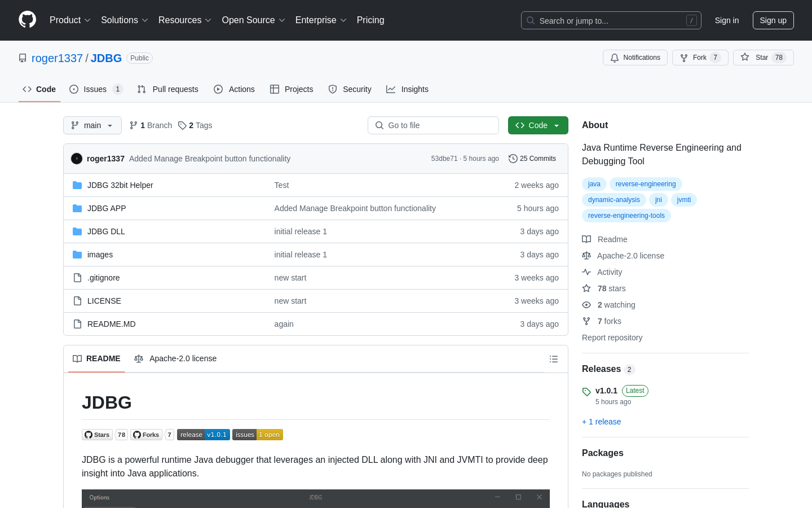Open the JDBG 32bit Helper folder
The height and width of the screenshot is (508, 812).
pos(120,185)
